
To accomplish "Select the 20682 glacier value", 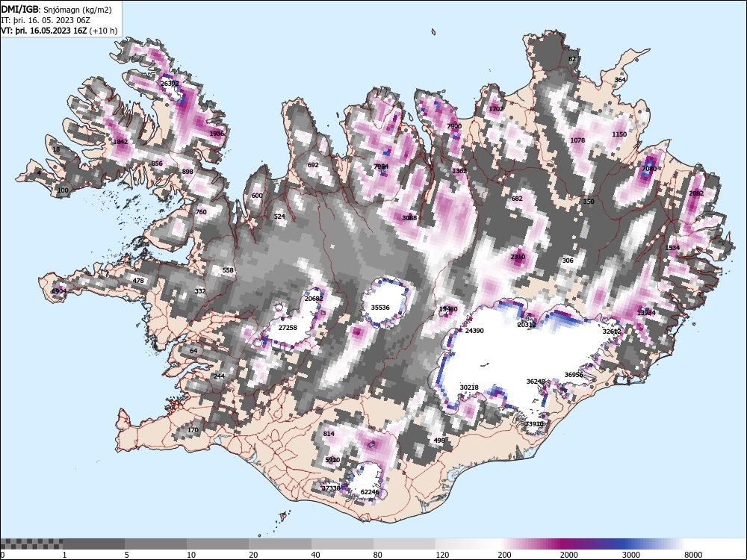I will pyautogui.click(x=314, y=299).
